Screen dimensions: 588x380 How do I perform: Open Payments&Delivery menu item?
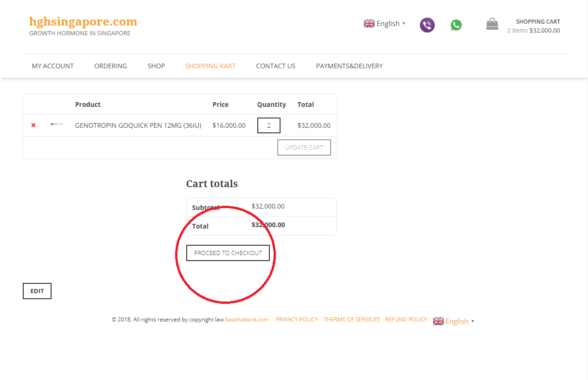point(350,66)
